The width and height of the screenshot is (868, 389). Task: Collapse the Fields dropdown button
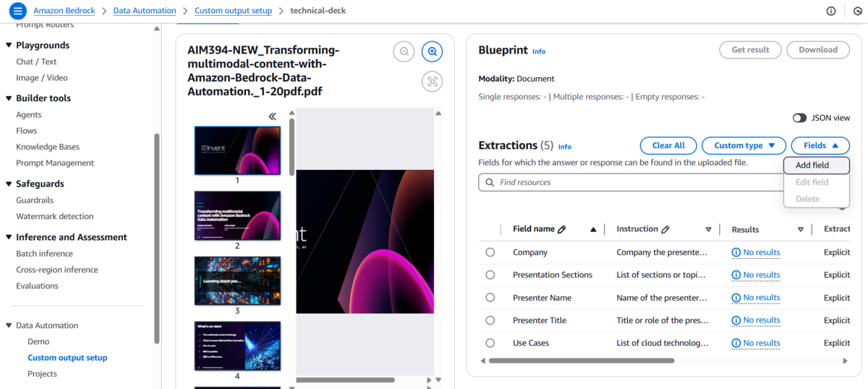820,145
